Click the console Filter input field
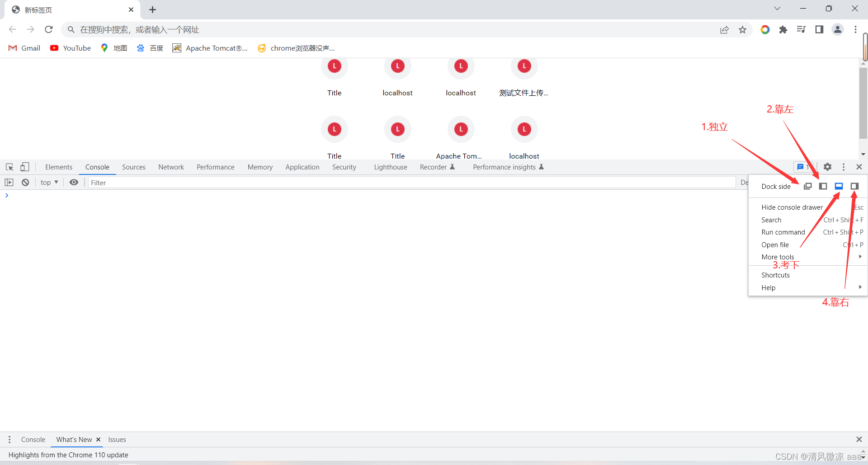868x465 pixels. tap(181, 182)
